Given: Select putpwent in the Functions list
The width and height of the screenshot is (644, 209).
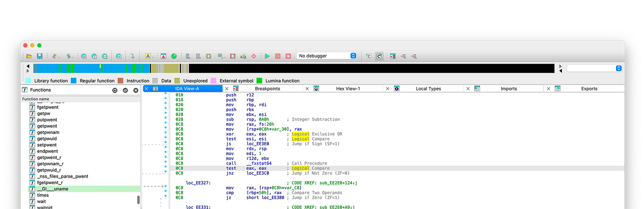Looking at the screenshot, I should click(x=47, y=120).
